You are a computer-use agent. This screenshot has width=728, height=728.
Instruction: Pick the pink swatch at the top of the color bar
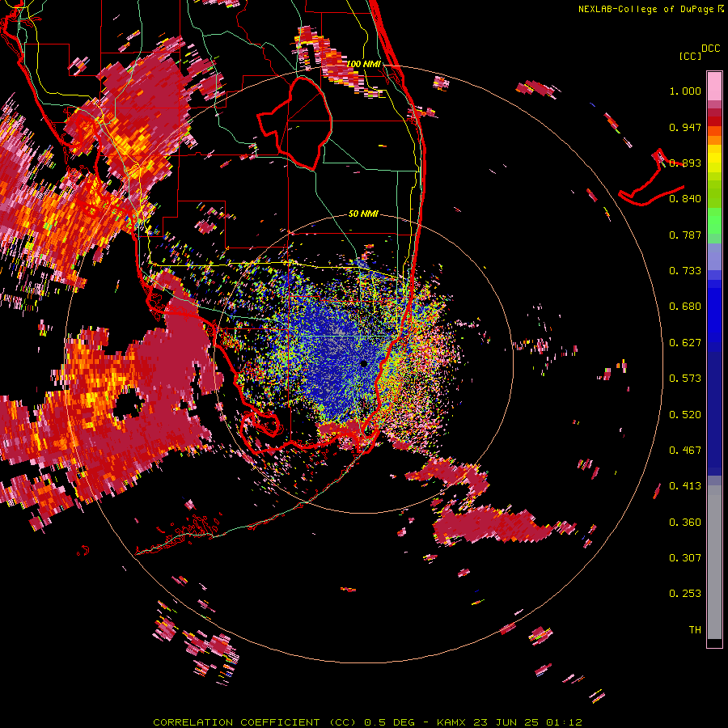point(714,87)
